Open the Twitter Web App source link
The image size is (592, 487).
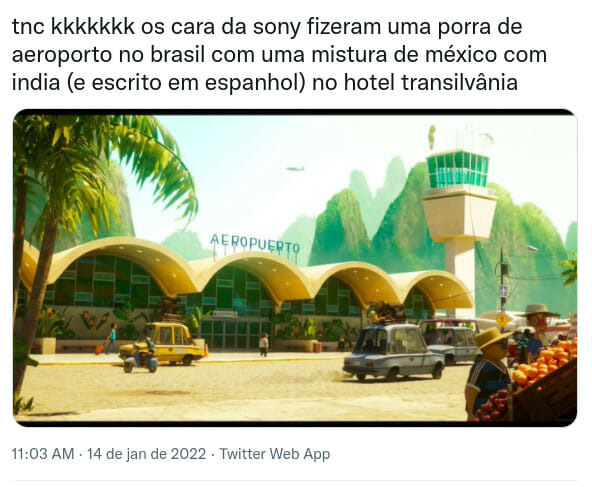[274, 454]
